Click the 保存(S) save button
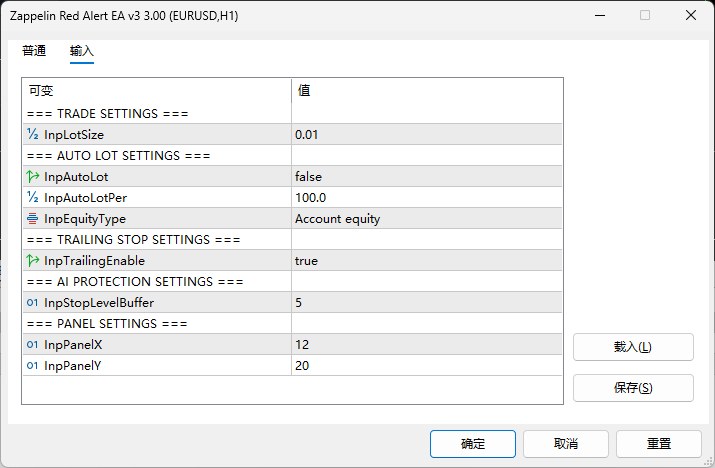The image size is (715, 468). (x=633, y=388)
